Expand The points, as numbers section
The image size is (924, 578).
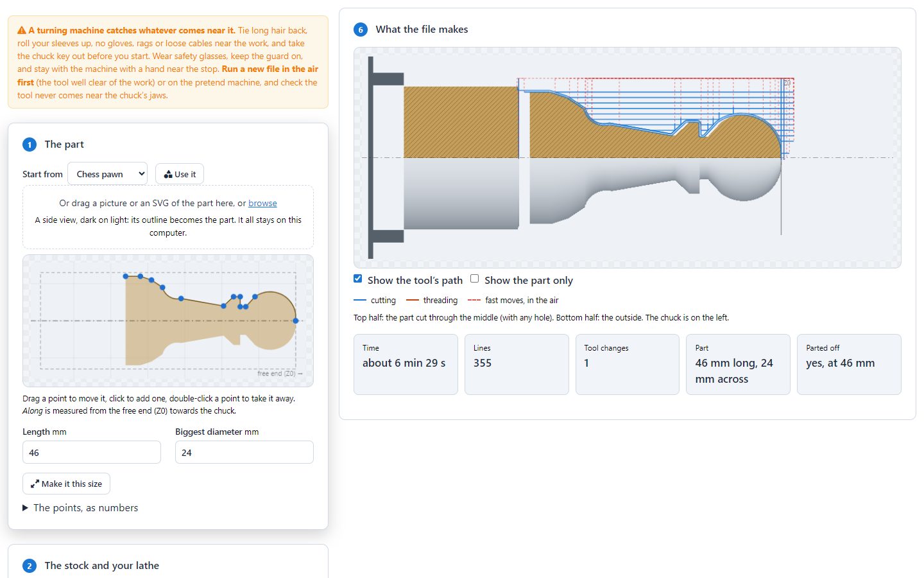[x=80, y=508]
